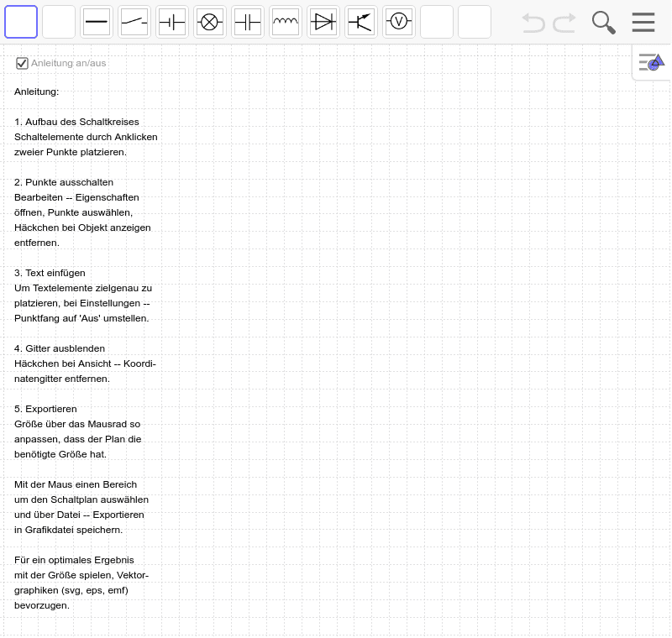Image resolution: width=672 pixels, height=638 pixels.
Task: Click the blank tool button right of the voltmeter tool
Action: coord(437,22)
